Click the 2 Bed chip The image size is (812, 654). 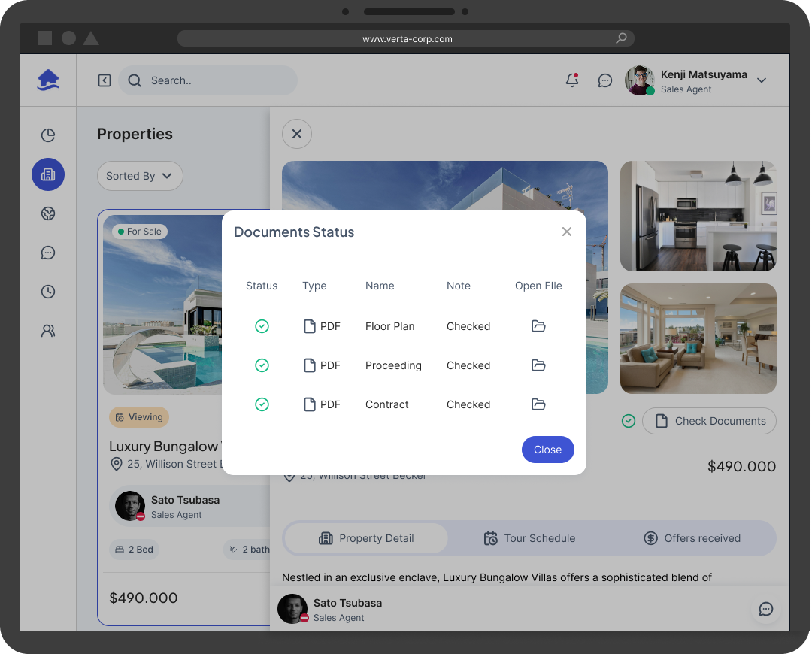(134, 550)
